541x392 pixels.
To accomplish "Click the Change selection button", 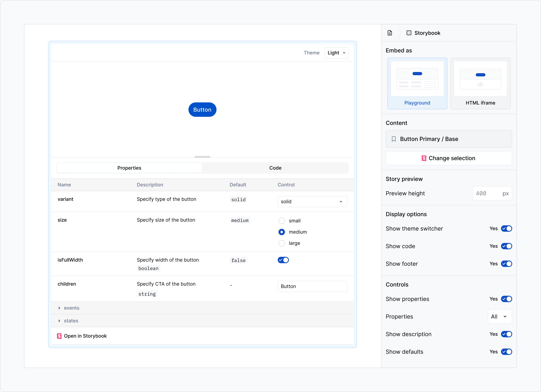I will [x=449, y=158].
